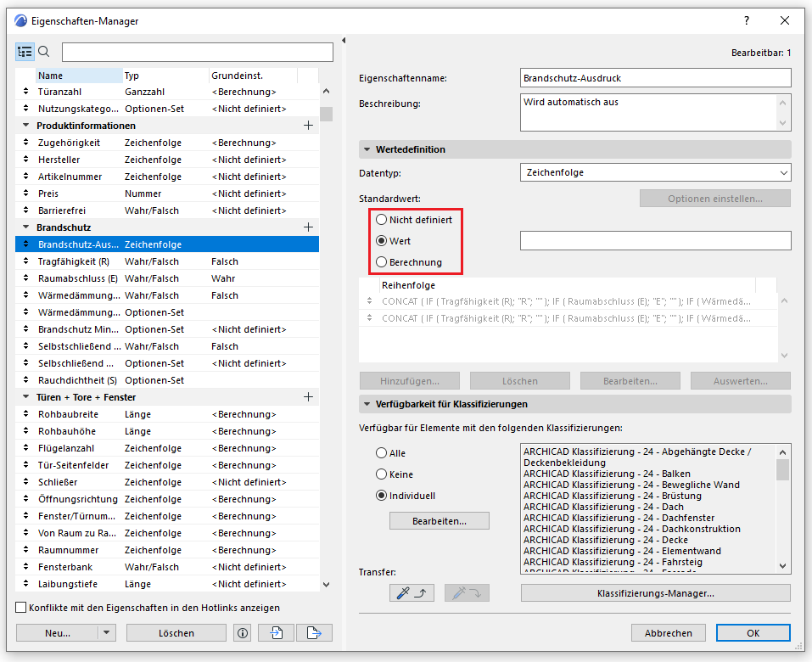Collapse the Wertedefinition section
The height and width of the screenshot is (662, 812).
click(367, 149)
